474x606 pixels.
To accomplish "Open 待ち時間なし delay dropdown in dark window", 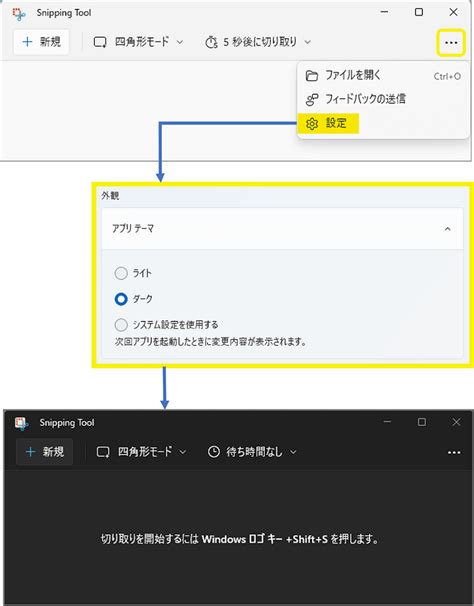I will 252,452.
